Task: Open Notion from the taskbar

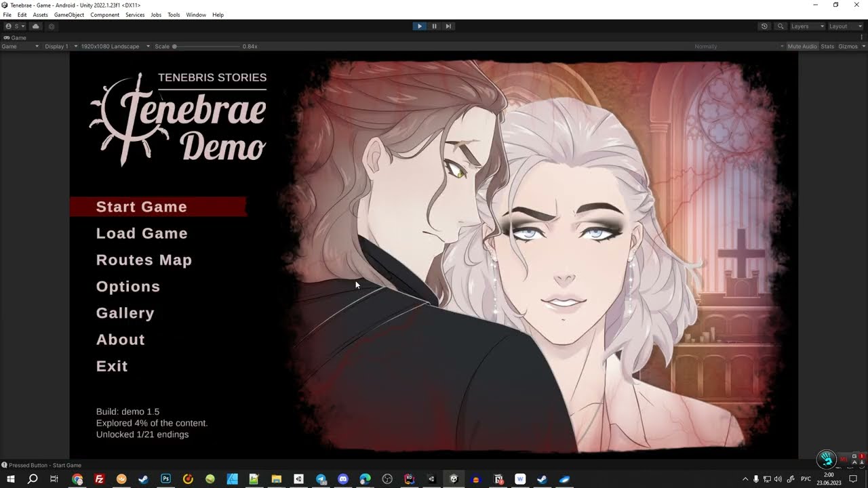Action: pyautogui.click(x=498, y=479)
